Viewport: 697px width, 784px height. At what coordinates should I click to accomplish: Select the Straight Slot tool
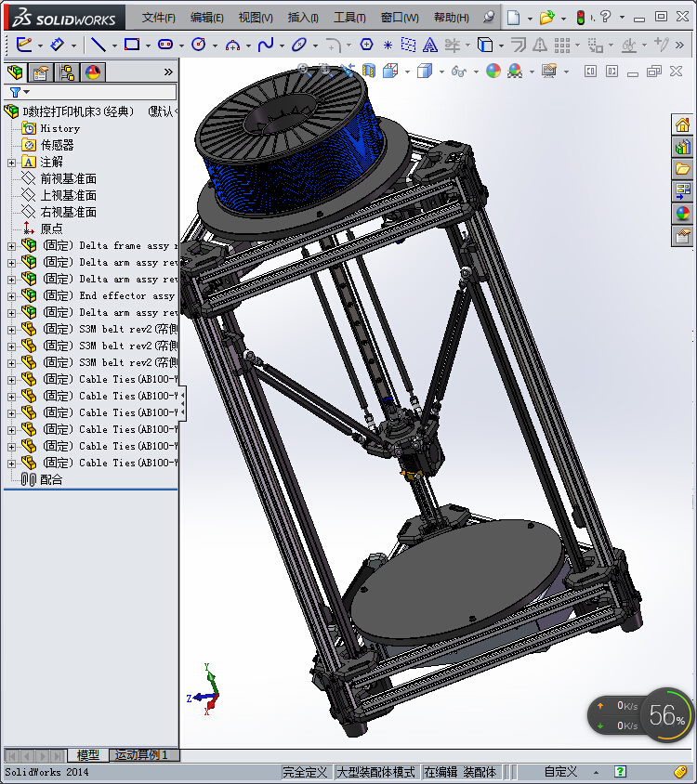click(x=165, y=45)
